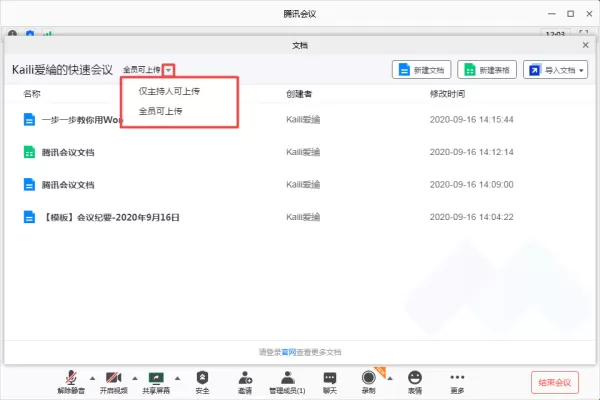Open the 14:09:00 Tencent meeting document
The height and width of the screenshot is (400, 600).
click(68, 185)
